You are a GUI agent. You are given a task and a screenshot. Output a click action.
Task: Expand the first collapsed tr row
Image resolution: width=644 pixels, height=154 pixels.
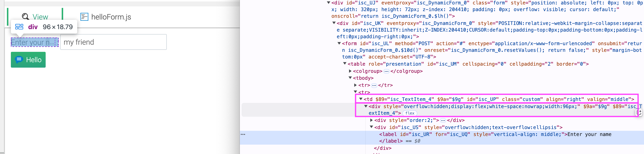point(356,85)
